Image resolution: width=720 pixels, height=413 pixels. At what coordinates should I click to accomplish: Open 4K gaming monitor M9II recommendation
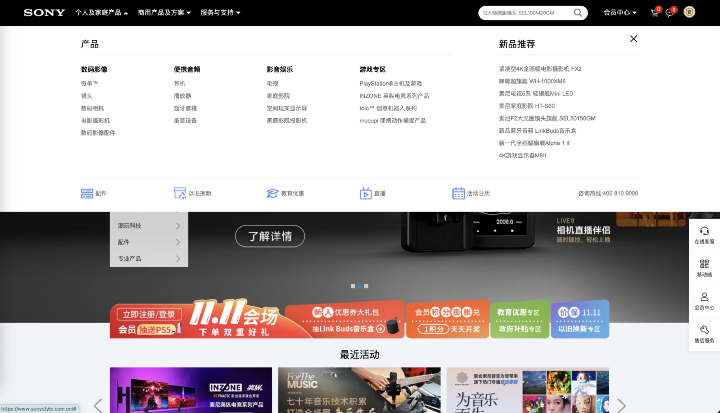[x=523, y=156]
